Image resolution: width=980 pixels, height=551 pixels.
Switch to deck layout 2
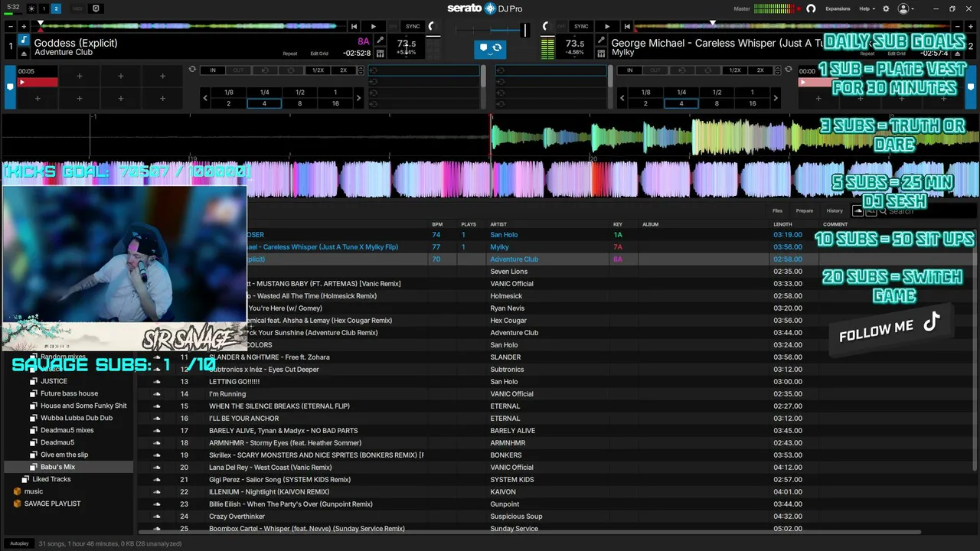(x=57, y=8)
